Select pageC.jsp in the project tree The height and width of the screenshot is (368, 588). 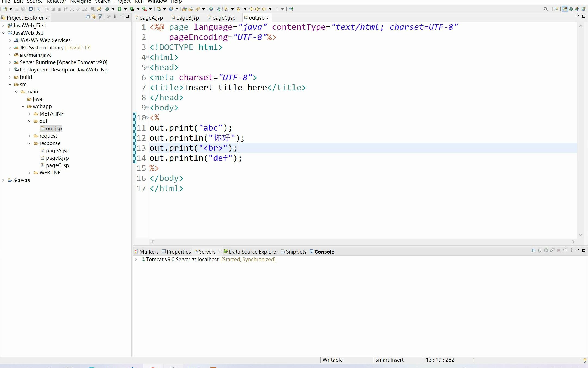coord(57,165)
